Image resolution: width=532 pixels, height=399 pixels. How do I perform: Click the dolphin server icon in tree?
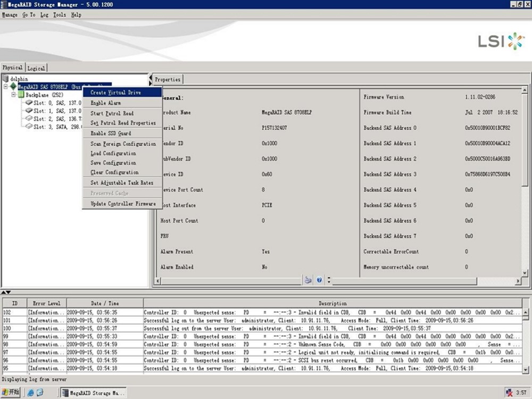coord(6,79)
